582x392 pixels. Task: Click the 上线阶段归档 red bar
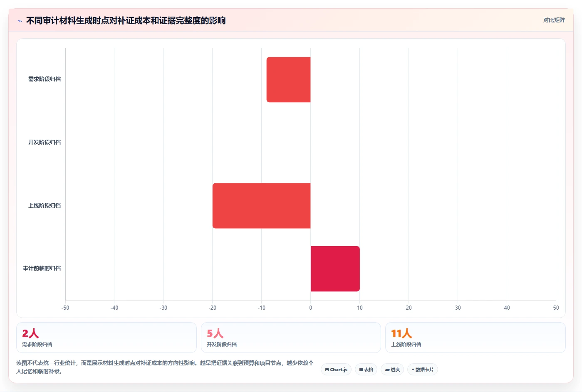coord(262,206)
